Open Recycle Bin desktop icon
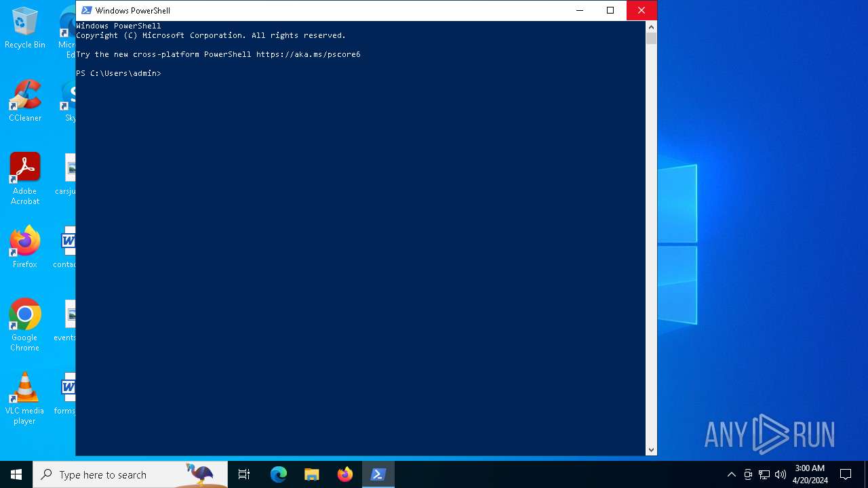868x488 pixels. coord(25,28)
